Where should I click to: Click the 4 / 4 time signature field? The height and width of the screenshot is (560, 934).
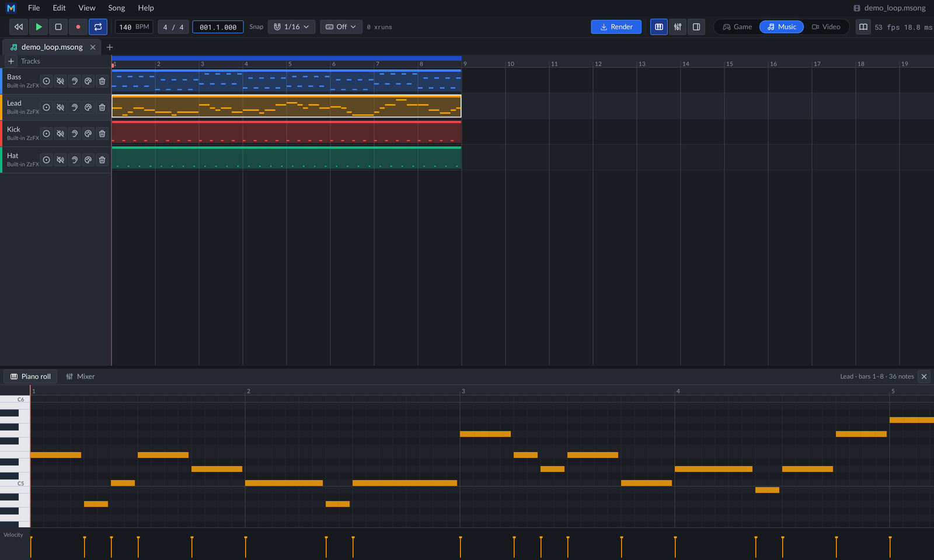(173, 27)
